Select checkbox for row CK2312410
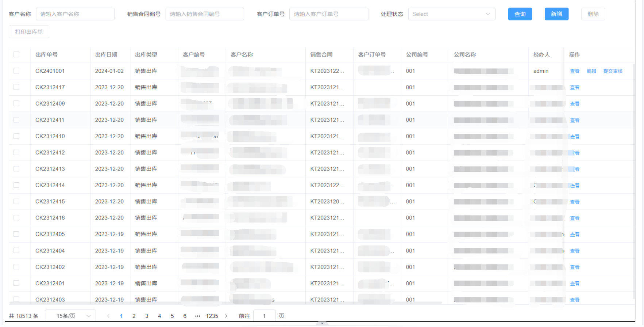 click(x=16, y=136)
